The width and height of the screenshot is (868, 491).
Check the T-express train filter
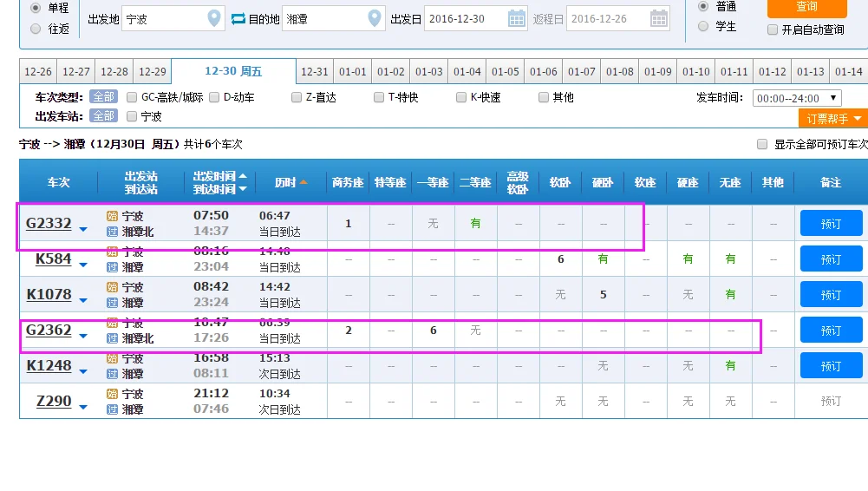coord(379,97)
